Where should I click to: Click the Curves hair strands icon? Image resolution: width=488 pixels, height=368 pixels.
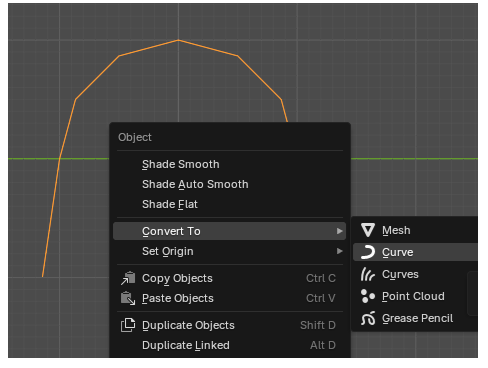(x=368, y=274)
